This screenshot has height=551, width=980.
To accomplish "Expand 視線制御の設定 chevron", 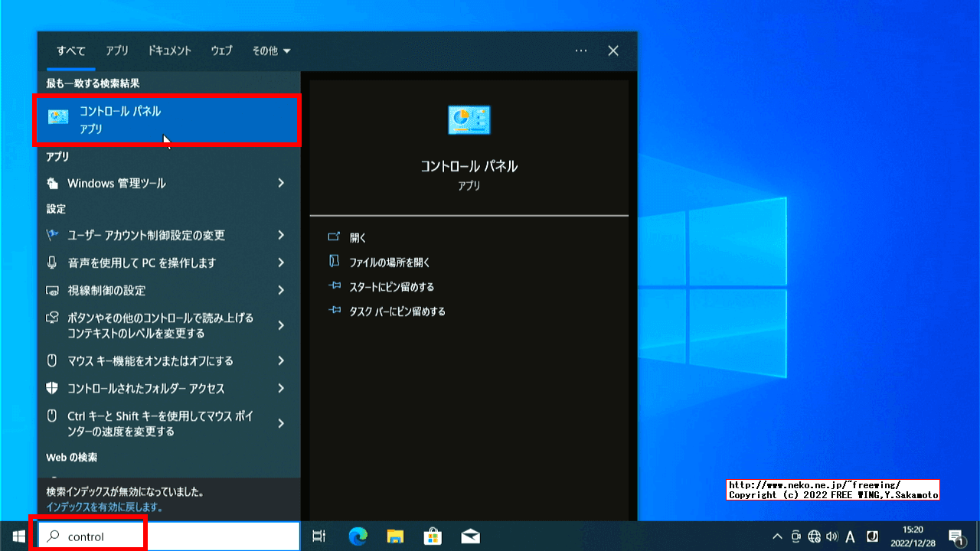I will [x=280, y=290].
